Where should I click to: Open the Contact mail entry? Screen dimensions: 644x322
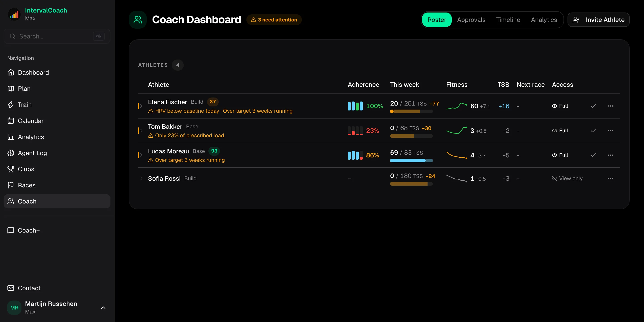click(57, 288)
